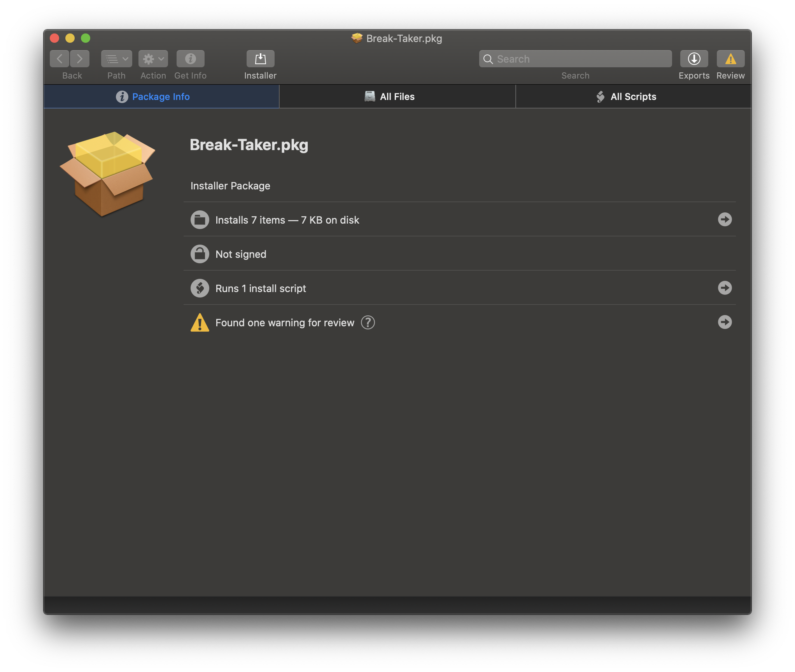The height and width of the screenshot is (672, 795).
Task: Click the Not signed lock icon
Action: pos(200,254)
